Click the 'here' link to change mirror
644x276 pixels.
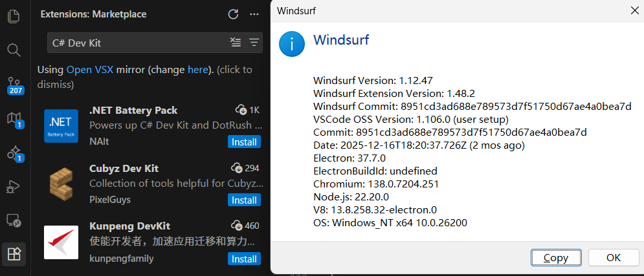pos(197,70)
